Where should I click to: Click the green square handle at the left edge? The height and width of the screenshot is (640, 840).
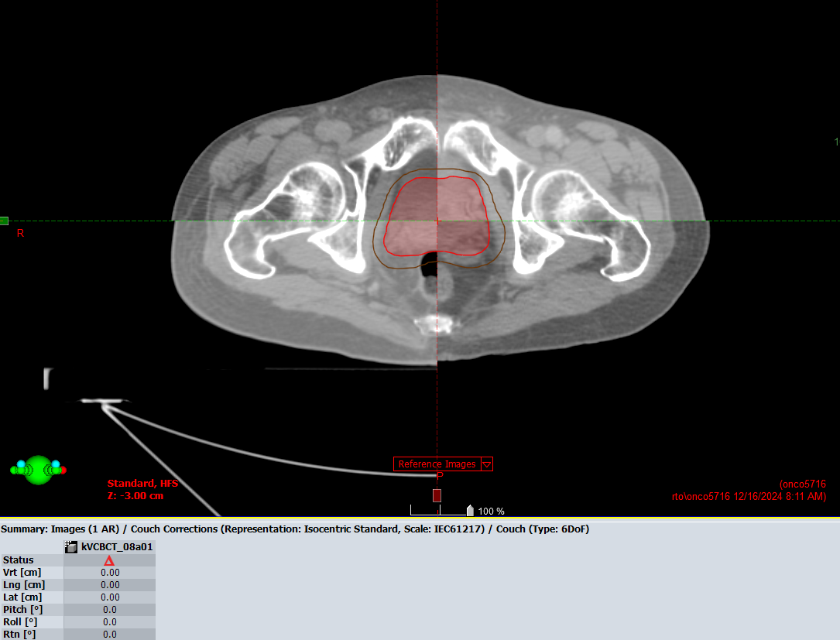pyautogui.click(x=4, y=221)
